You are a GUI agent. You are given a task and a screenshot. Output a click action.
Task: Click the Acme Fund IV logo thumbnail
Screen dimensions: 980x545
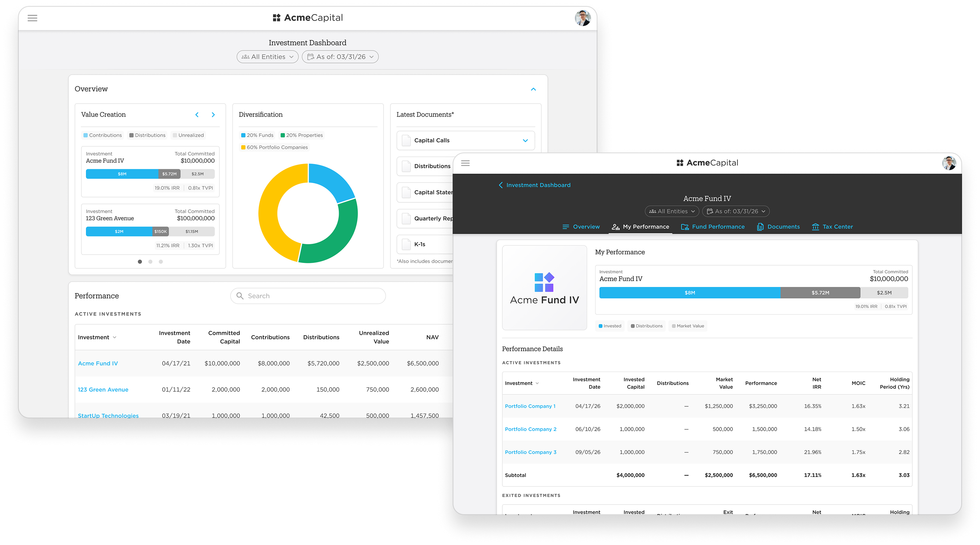point(544,287)
